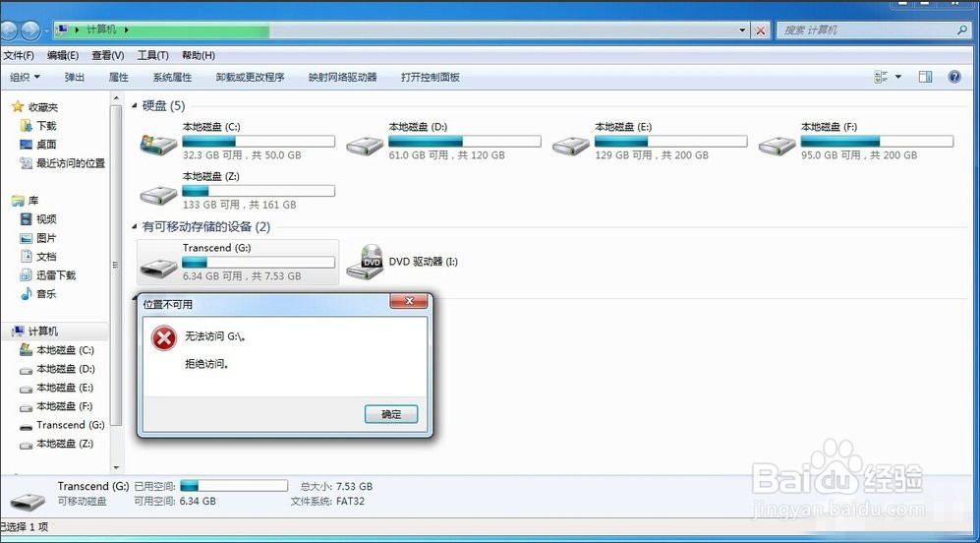Click the change view icon
This screenshot has height=543, width=980.
(x=882, y=77)
